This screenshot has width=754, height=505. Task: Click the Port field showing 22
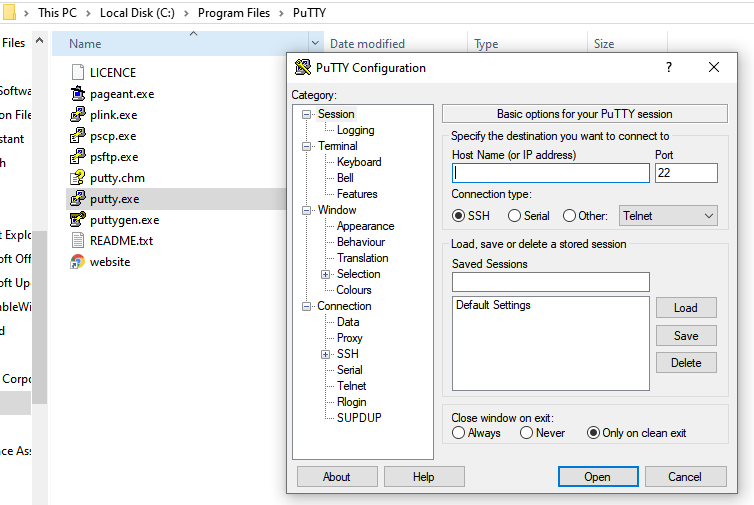point(686,173)
